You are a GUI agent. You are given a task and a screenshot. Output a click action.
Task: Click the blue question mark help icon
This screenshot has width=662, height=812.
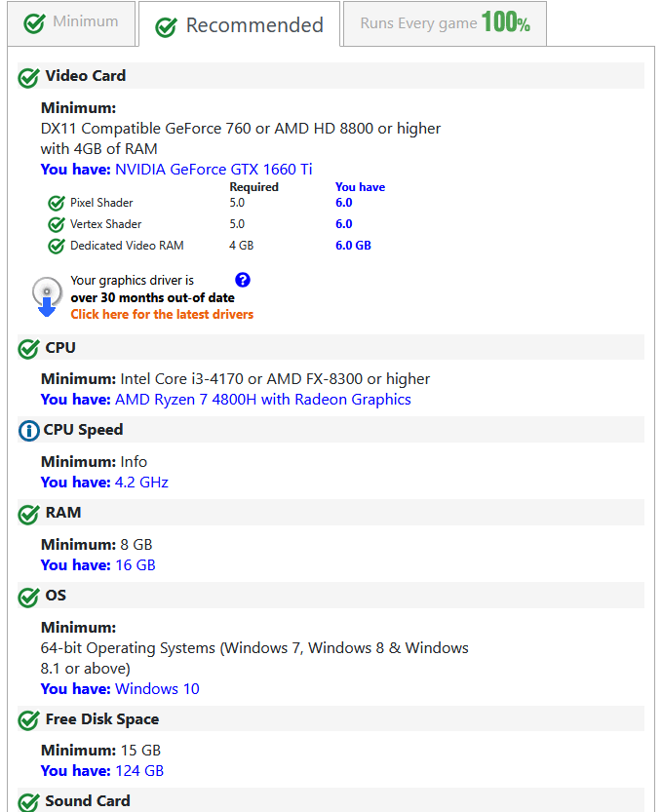tap(243, 280)
